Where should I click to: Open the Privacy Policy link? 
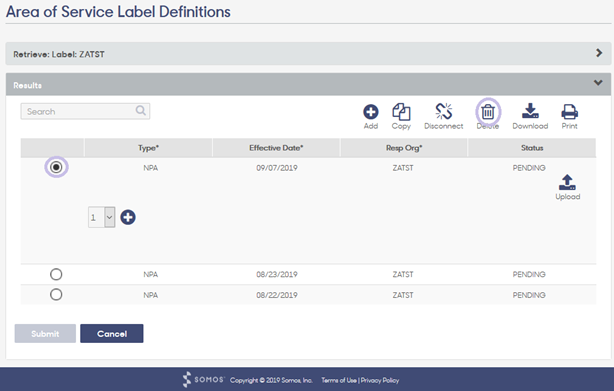click(380, 380)
